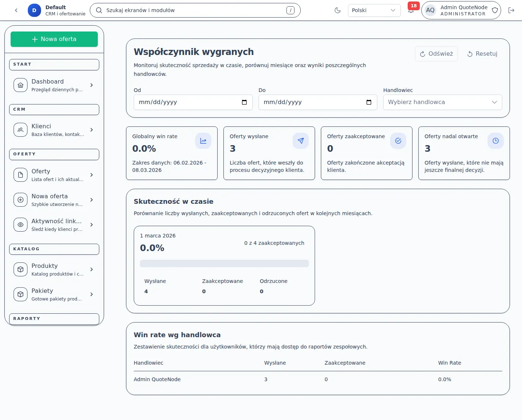Click the Produkty box icon
Viewport: 522px width, 420px height.
[21, 269]
